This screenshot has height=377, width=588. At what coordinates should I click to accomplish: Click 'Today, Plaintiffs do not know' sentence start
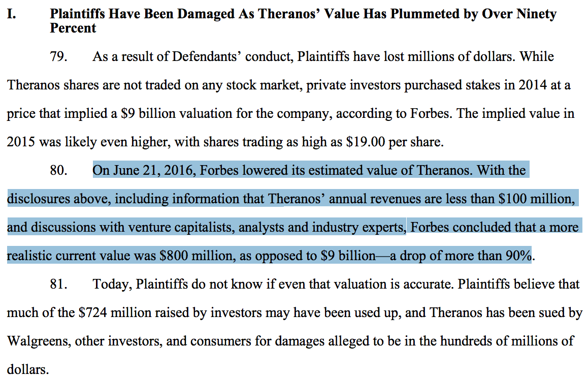coord(177,284)
